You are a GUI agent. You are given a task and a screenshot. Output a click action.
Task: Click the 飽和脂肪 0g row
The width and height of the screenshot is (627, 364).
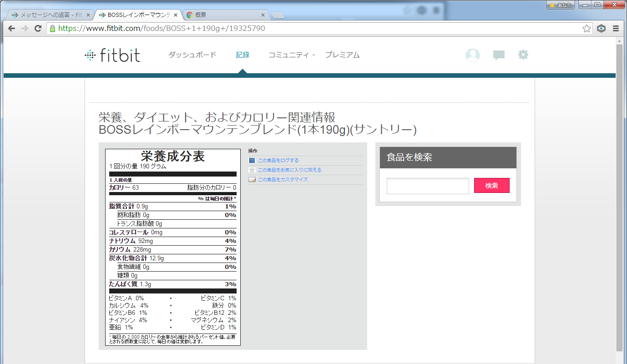click(177, 215)
